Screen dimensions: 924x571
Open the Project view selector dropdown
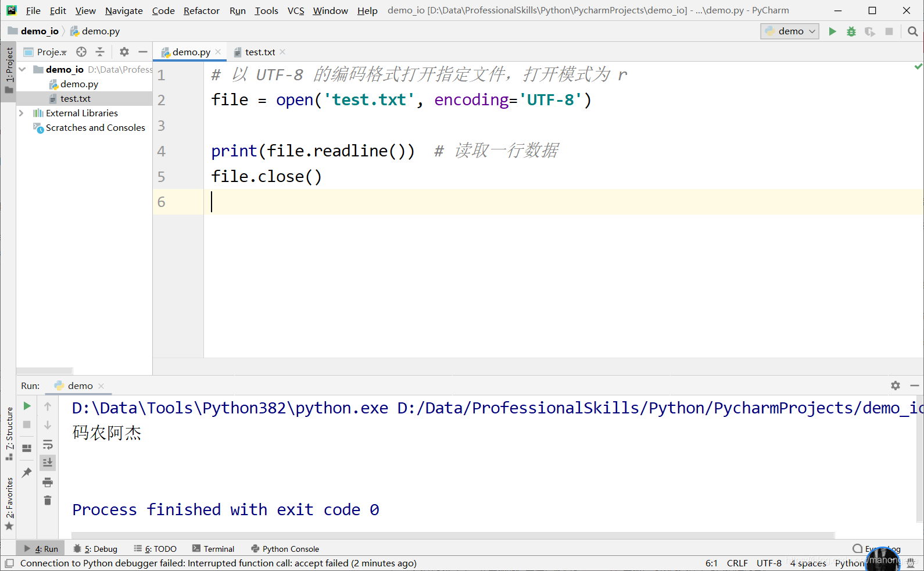(46, 52)
